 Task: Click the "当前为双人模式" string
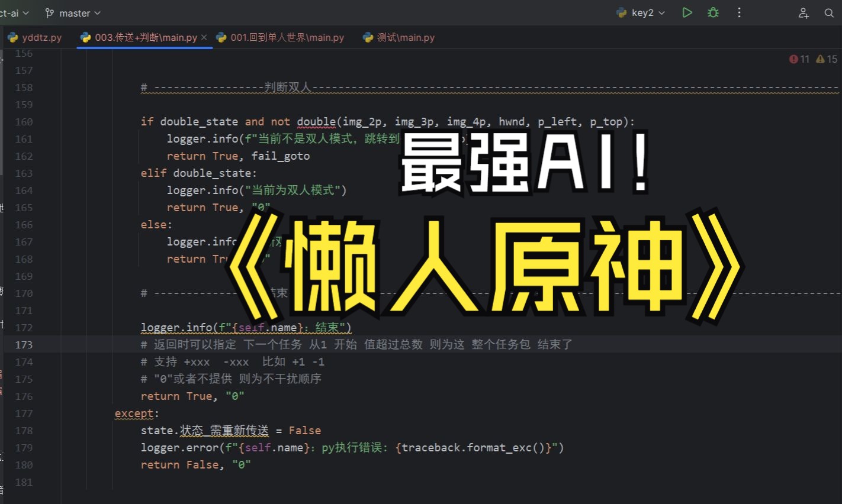(x=293, y=190)
